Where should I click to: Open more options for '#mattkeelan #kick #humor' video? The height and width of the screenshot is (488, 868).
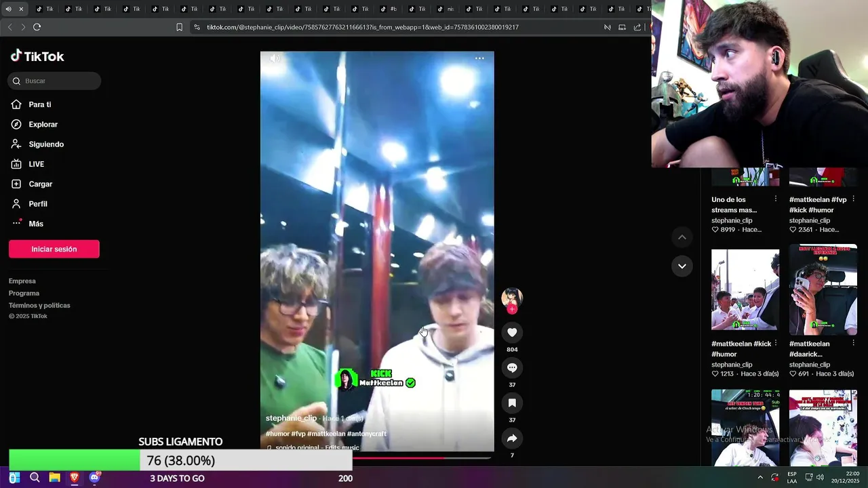776,344
